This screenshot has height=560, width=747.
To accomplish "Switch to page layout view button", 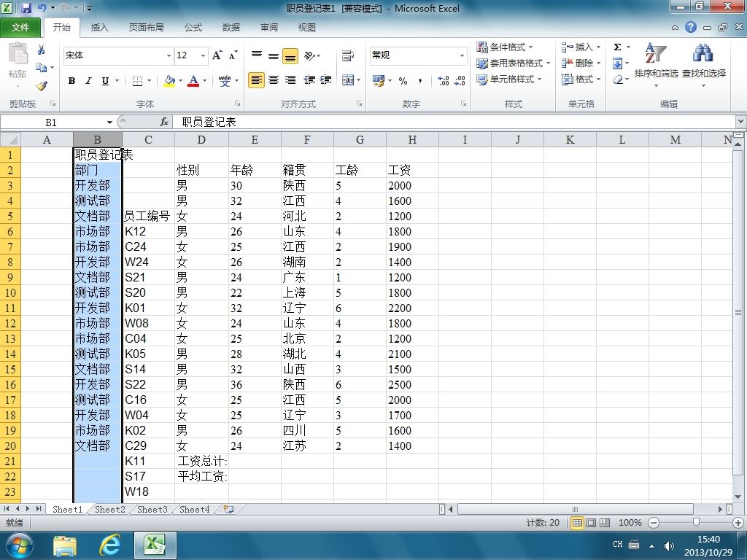I will pos(591,523).
